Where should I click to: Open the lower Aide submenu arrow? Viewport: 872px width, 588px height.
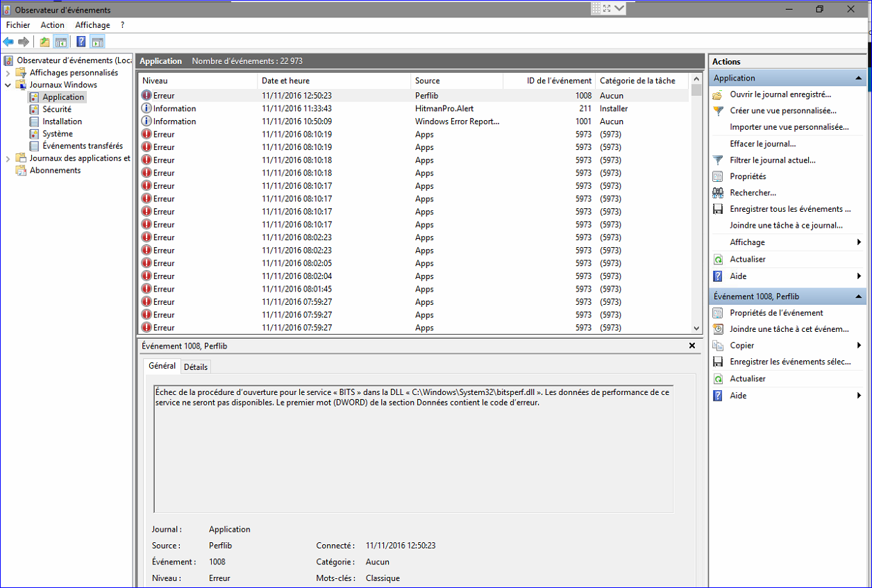(x=860, y=396)
